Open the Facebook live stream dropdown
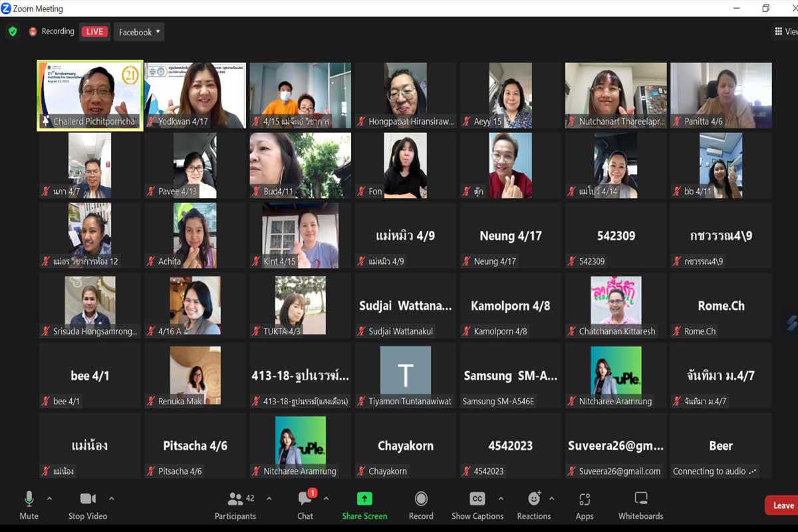The height and width of the screenshot is (532, 798). tap(139, 32)
